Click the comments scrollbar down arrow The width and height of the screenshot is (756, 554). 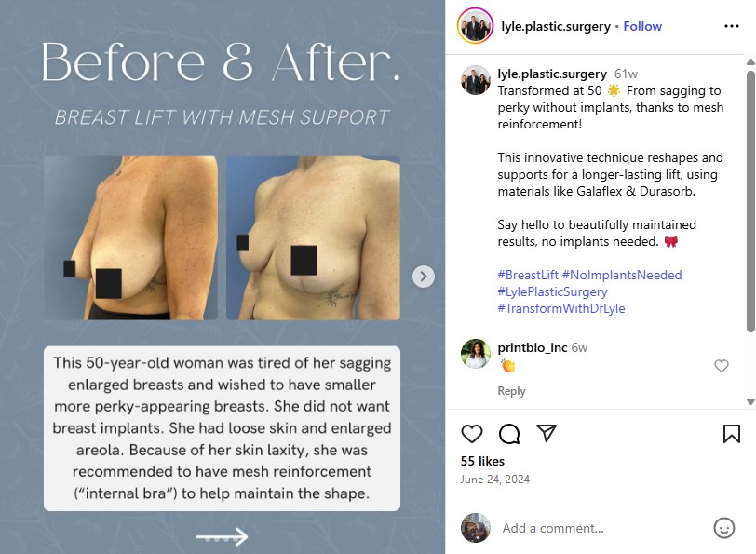[x=750, y=401]
